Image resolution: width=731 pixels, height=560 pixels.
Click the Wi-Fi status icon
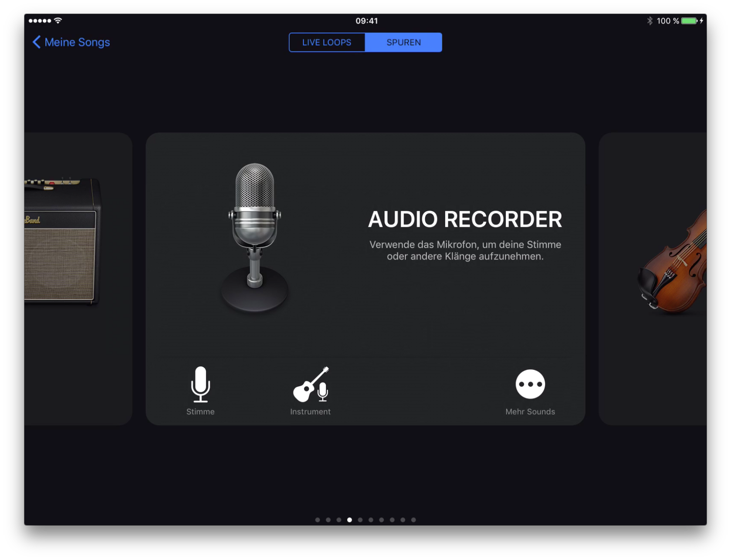[x=58, y=20]
